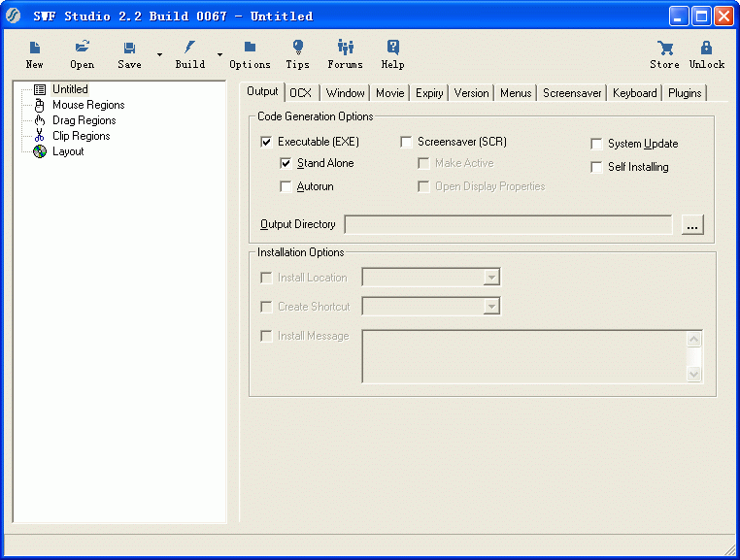Viewport: 740px width, 560px height.
Task: Click the Unlock padlock icon
Action: coord(706,48)
